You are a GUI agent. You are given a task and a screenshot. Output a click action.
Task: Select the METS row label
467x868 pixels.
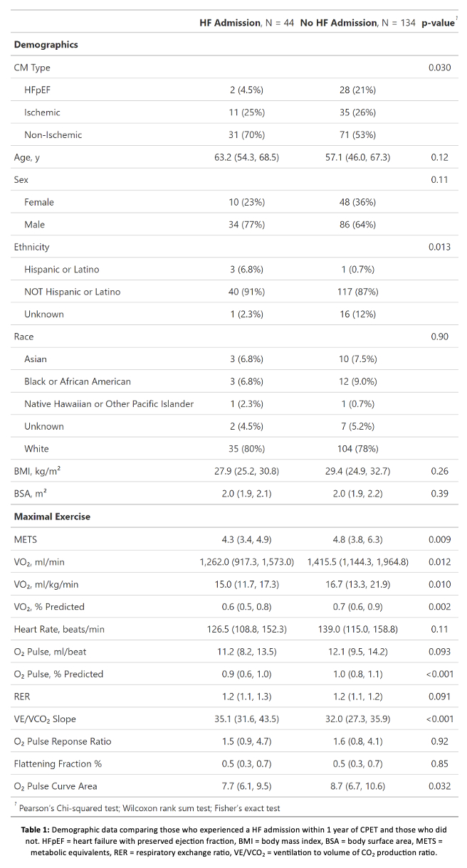26,539
